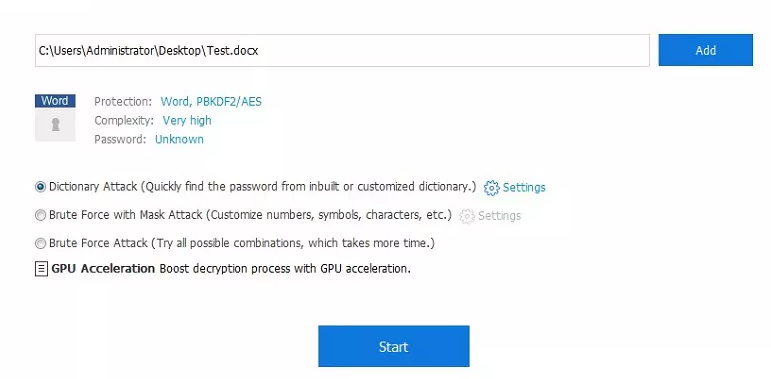Click the GPU Acceleration list icon
The width and height of the screenshot is (771, 379).
[x=41, y=269]
